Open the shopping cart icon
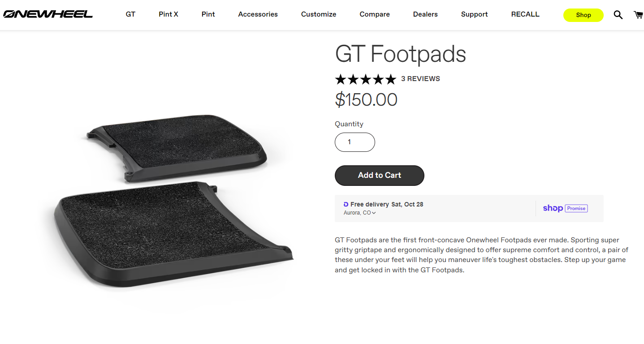 [639, 15]
